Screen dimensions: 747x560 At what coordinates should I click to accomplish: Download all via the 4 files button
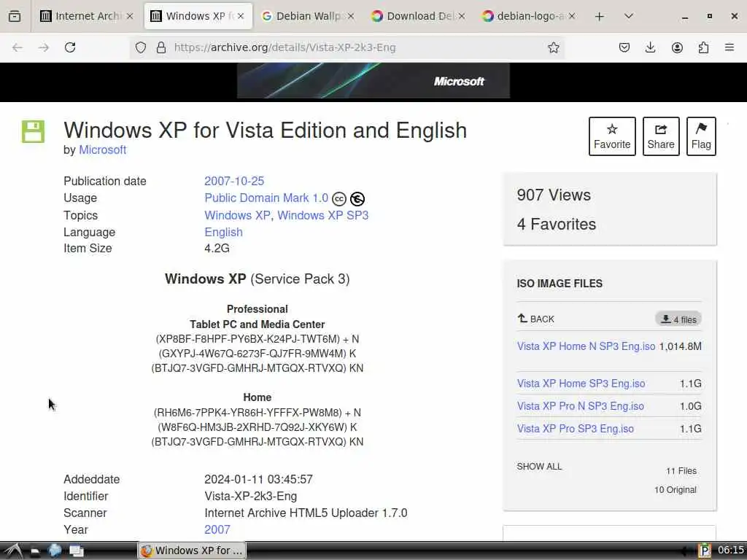(x=678, y=319)
